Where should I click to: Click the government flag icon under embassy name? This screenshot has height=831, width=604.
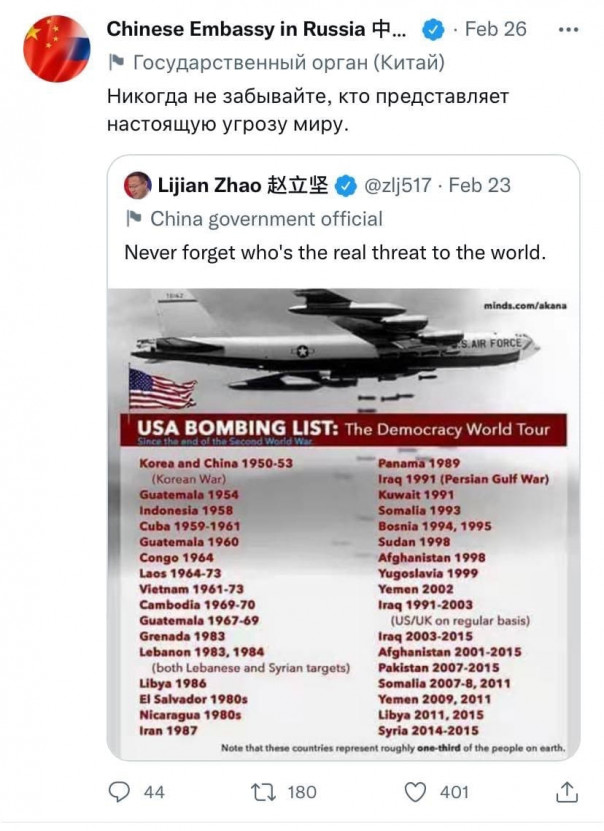pyautogui.click(x=115, y=63)
